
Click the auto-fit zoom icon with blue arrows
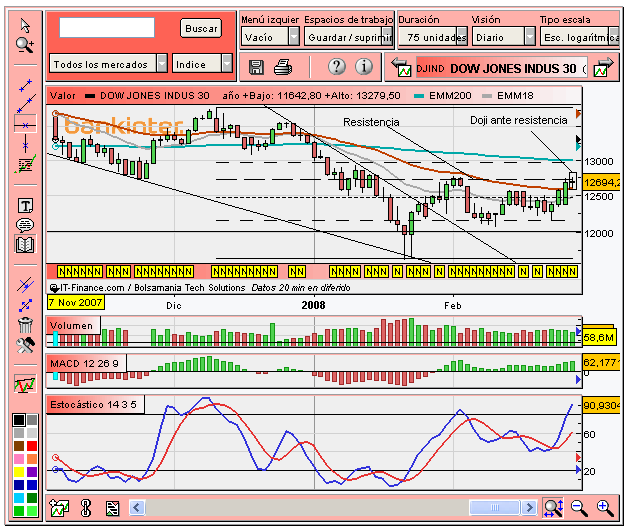point(553,508)
